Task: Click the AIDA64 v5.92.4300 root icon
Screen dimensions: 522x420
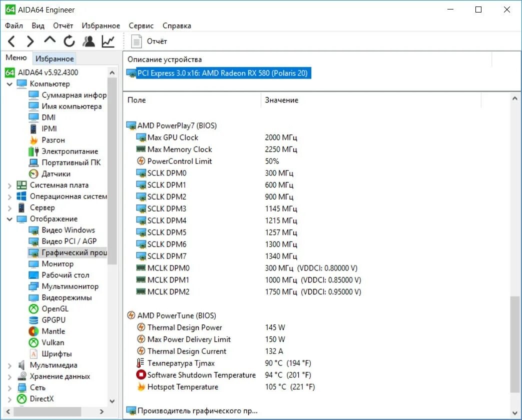Action: (10, 72)
